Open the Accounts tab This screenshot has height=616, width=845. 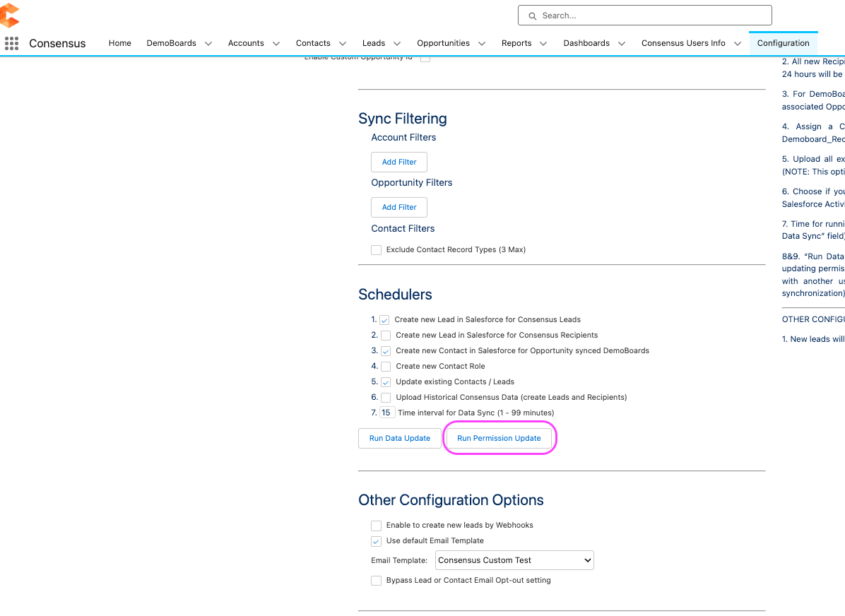pos(246,43)
